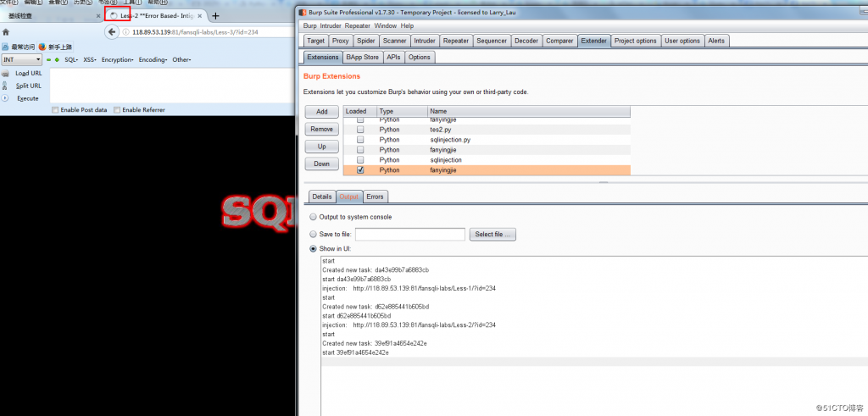Click the green plus HackBar icon
868x416 pixels.
[57, 60]
